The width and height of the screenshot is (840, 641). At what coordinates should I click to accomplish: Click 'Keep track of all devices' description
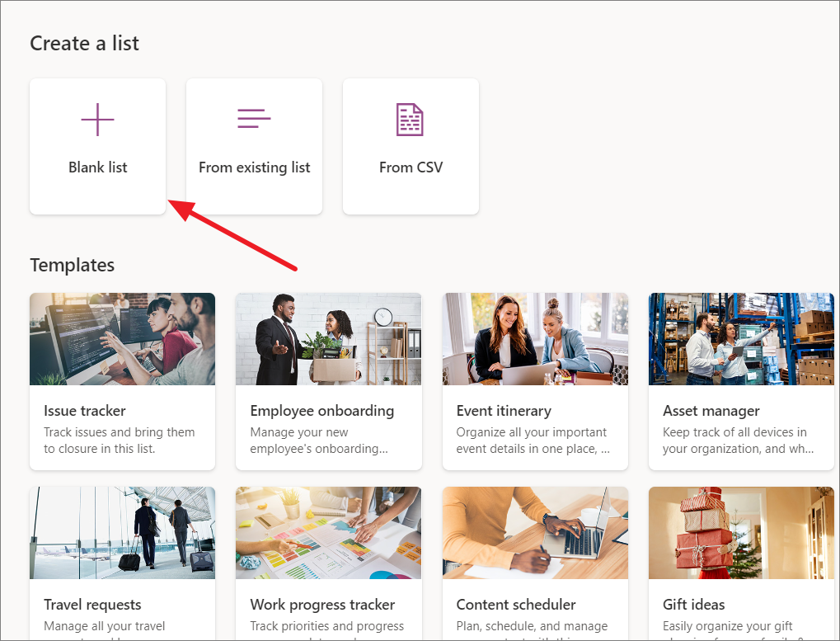739,440
